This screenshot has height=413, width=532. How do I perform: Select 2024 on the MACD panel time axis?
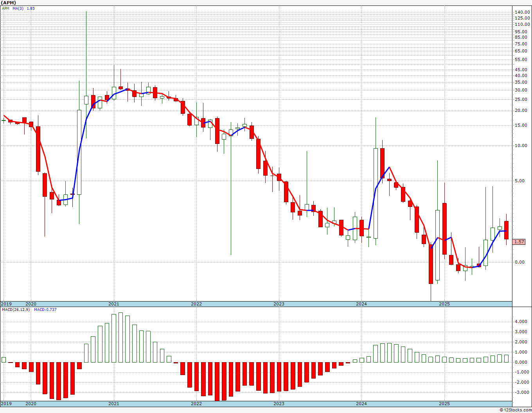(361, 404)
